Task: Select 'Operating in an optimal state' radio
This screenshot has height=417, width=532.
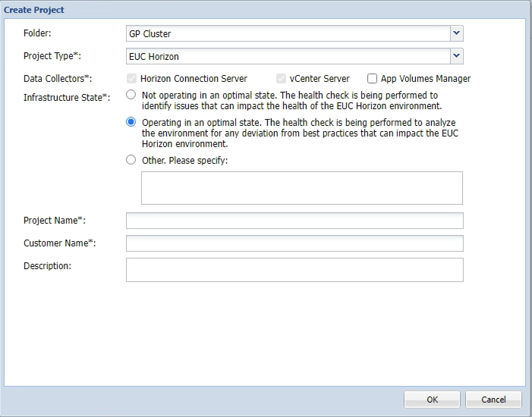Action: [131, 122]
